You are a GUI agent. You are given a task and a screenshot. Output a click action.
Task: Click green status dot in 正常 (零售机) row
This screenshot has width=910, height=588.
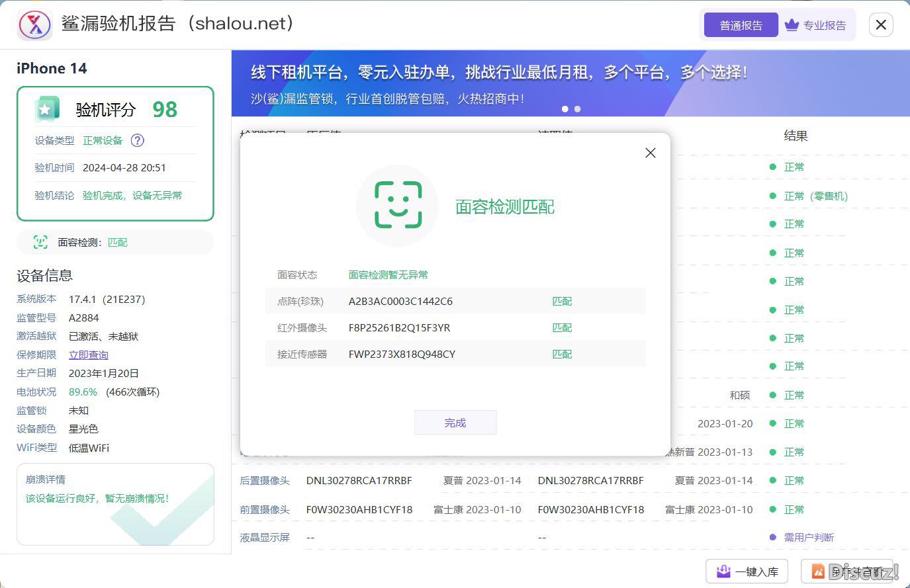(x=772, y=196)
